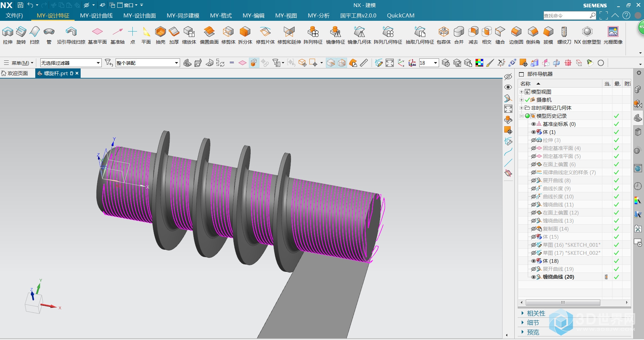Show 草图 (16) SKETCH_001
644x340 pixels.
533,245
